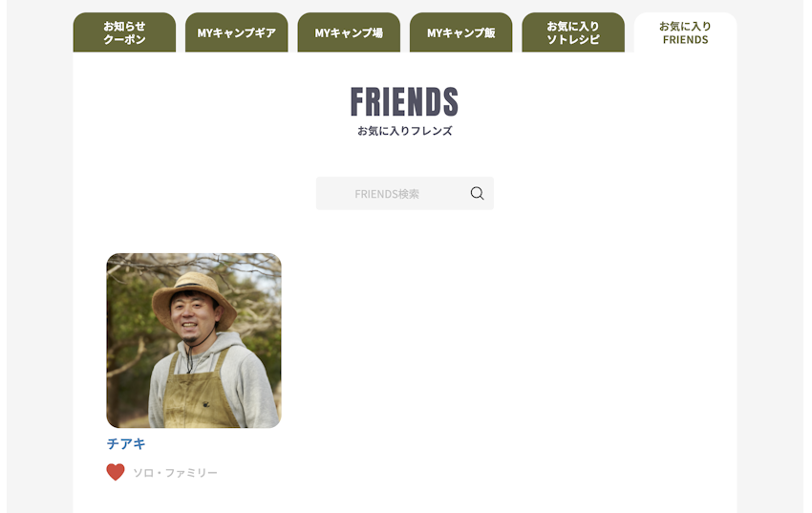This screenshot has width=812, height=513.
Task: Click the currently active white FRIENDS tab
Action: coord(685,32)
